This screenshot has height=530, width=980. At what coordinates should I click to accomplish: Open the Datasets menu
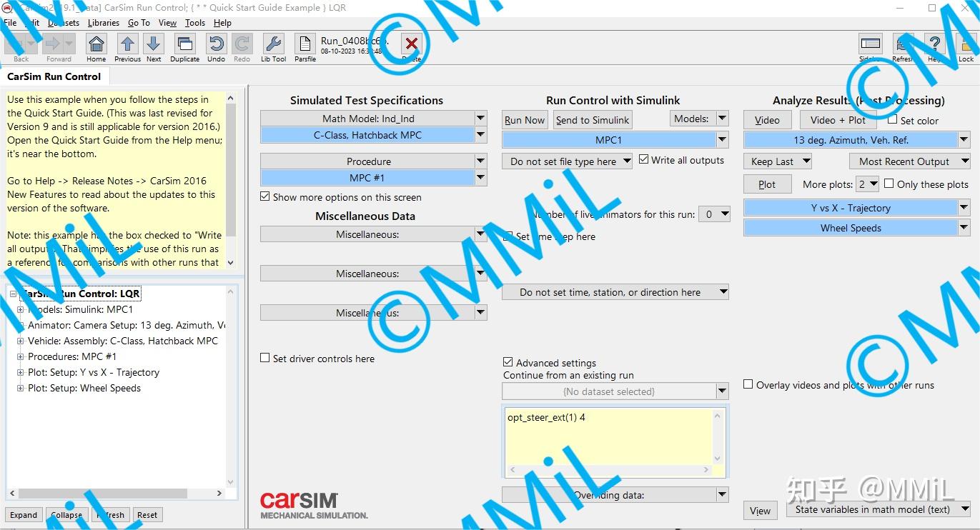[x=63, y=22]
